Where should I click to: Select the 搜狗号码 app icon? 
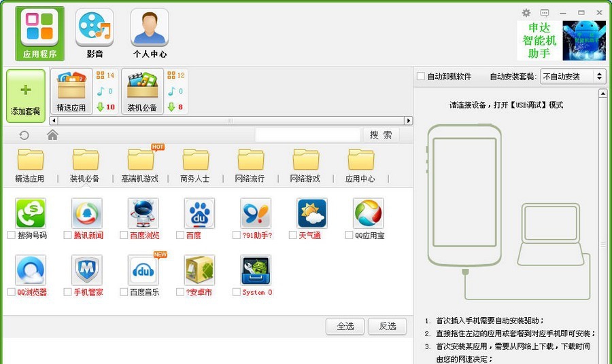(31, 213)
